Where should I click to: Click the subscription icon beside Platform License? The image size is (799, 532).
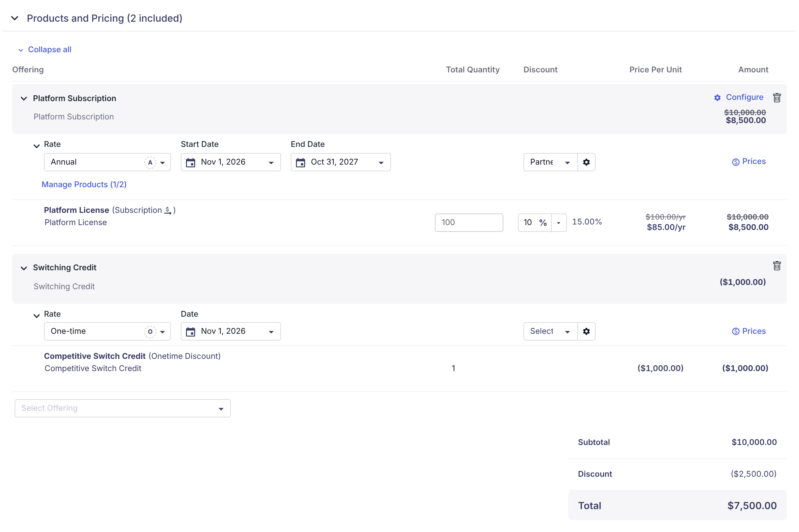click(x=168, y=210)
